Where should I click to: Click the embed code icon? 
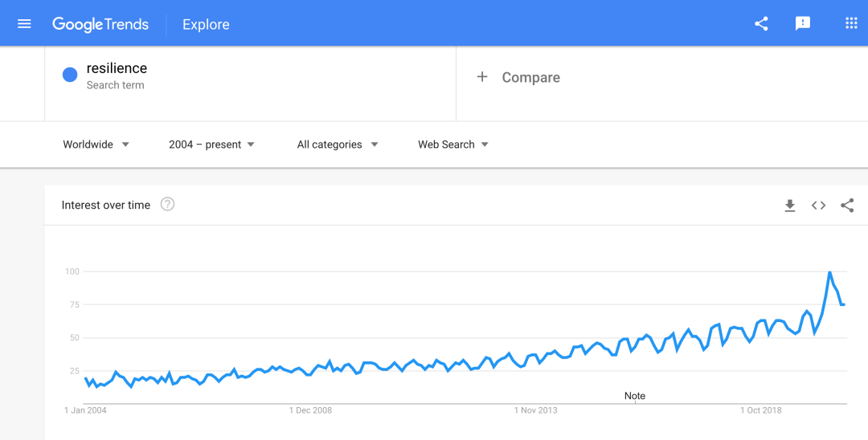tap(819, 206)
